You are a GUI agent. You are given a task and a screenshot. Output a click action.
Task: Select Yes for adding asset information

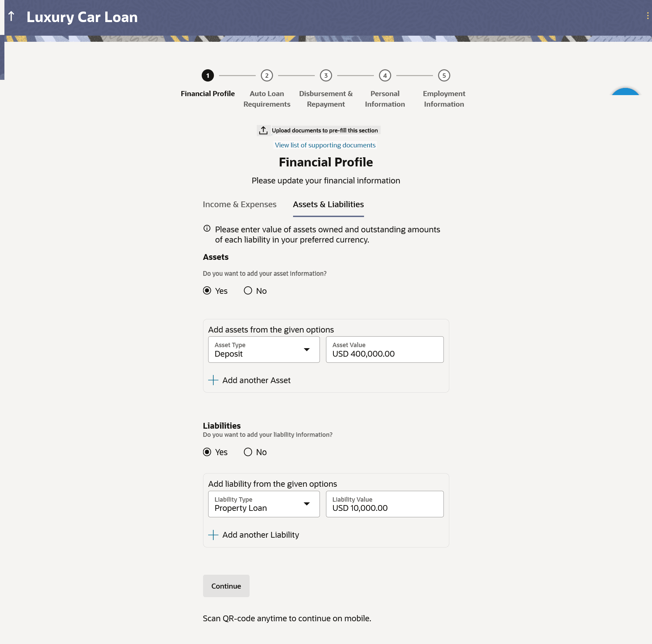(x=207, y=291)
